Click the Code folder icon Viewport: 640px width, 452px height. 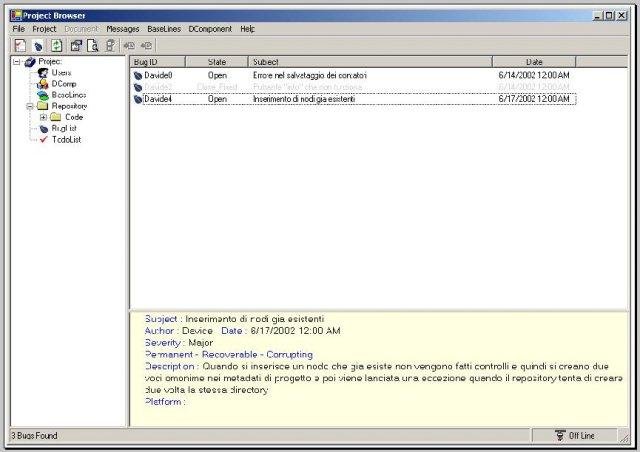tap(56, 117)
